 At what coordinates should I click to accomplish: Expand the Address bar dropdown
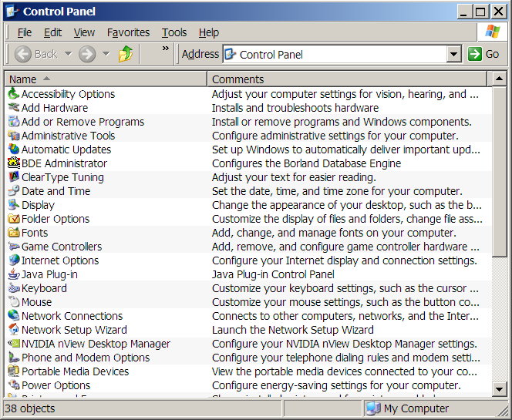pyautogui.click(x=454, y=54)
